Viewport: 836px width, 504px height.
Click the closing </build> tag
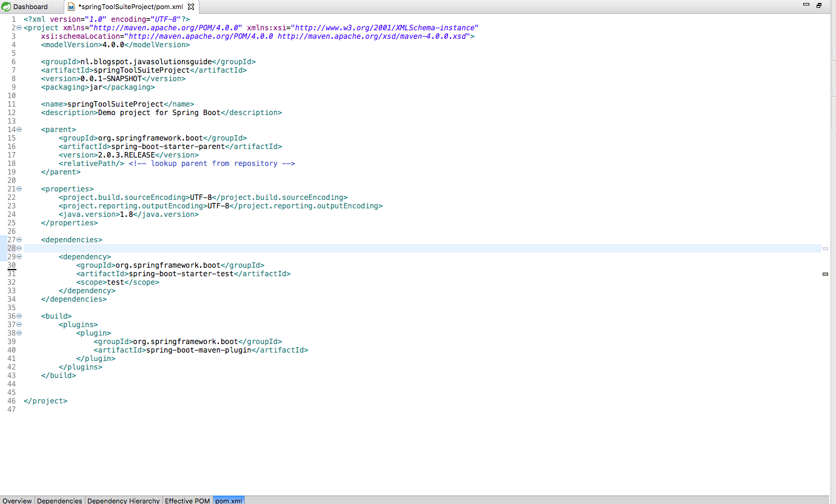click(x=59, y=376)
